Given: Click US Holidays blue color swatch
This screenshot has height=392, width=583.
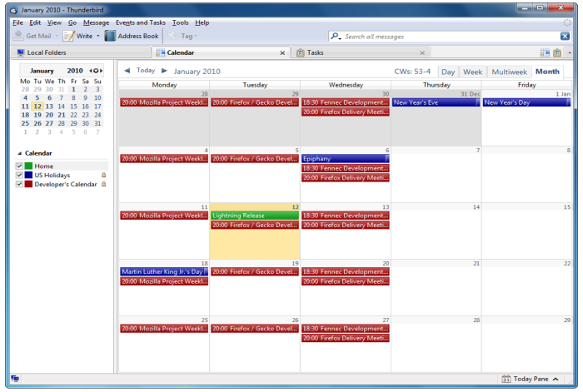Looking at the screenshot, I should (x=28, y=175).
